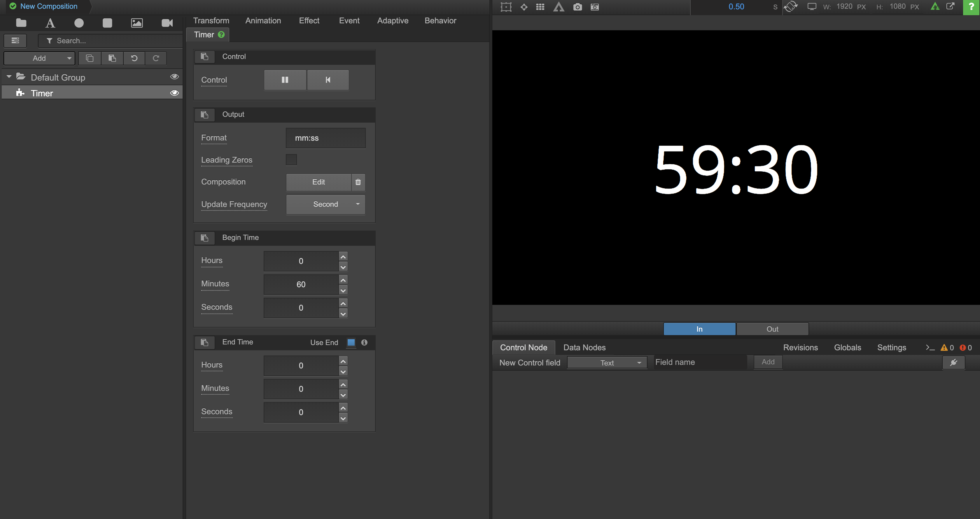This screenshot has width=980, height=519.
Task: Enable Leading Zeros checkbox
Action: pos(291,160)
